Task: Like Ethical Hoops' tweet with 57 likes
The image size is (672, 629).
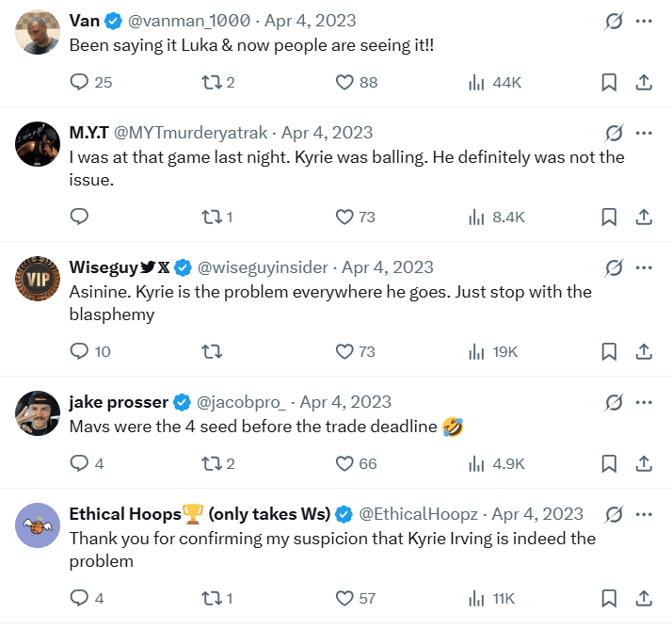Action: 344,599
